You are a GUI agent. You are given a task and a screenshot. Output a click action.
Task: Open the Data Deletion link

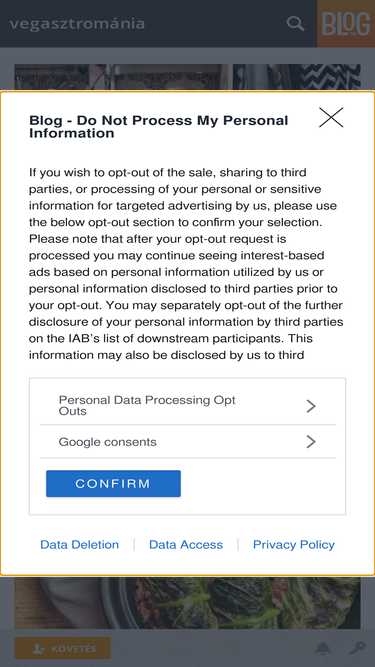pos(80,544)
